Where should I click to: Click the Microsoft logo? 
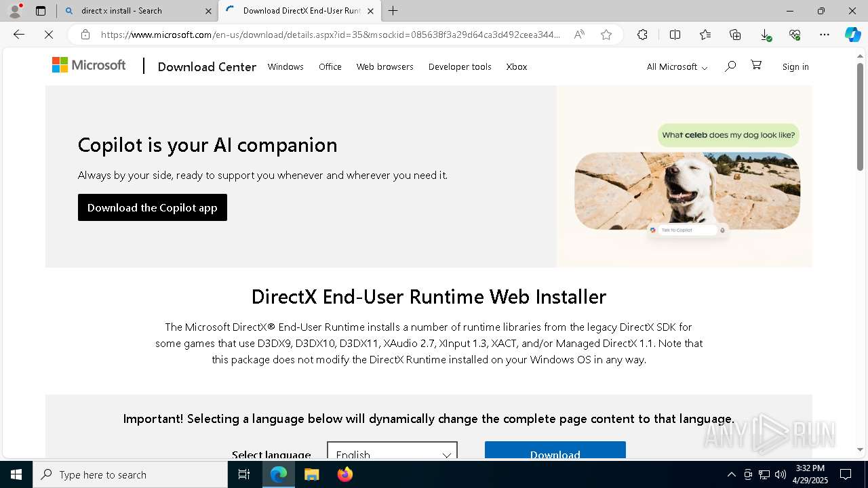click(89, 65)
